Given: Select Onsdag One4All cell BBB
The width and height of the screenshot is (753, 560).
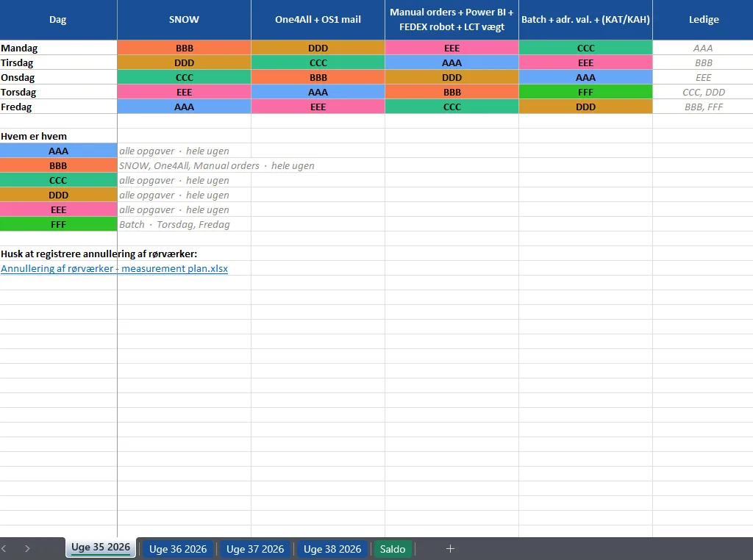Looking at the screenshot, I should coord(318,77).
